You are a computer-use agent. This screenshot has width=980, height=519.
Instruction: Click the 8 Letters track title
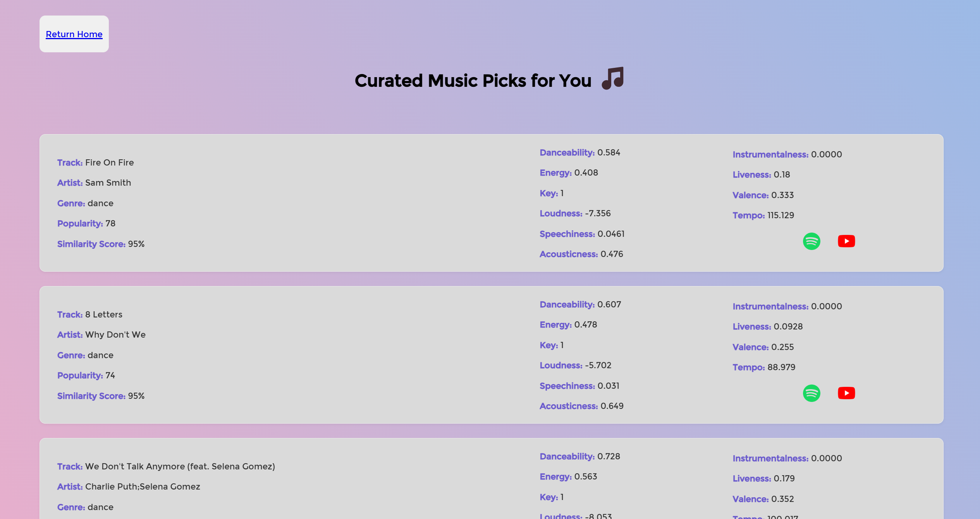pos(103,314)
